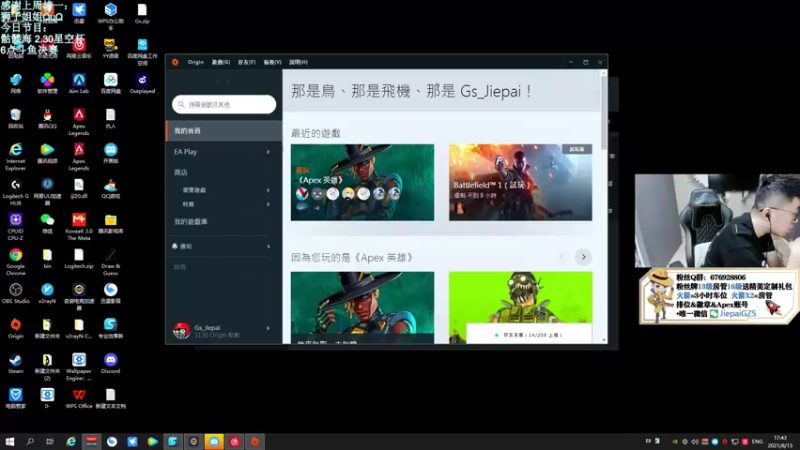Open the Origin menu in menu bar
800x450 pixels.
(195, 62)
